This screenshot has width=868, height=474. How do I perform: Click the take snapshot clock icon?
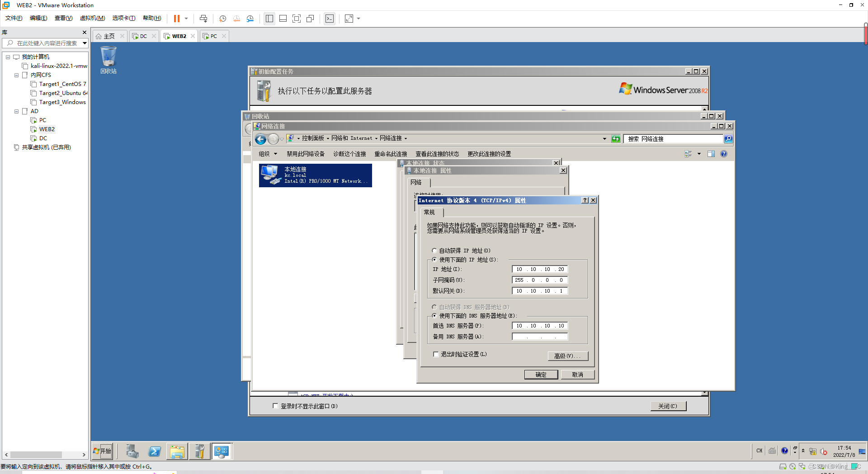click(222, 19)
